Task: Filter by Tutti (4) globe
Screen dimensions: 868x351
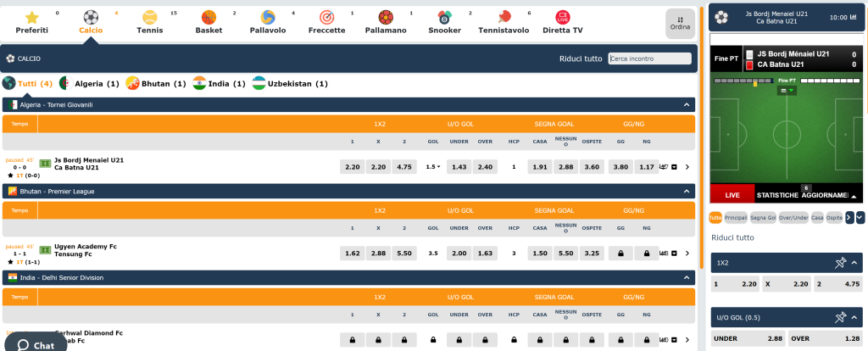Action: click(9, 84)
